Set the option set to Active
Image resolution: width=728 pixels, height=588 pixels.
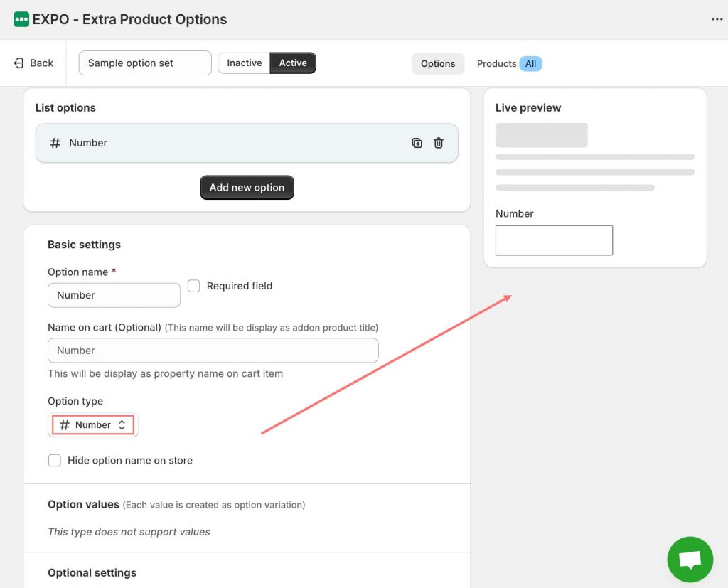point(293,63)
